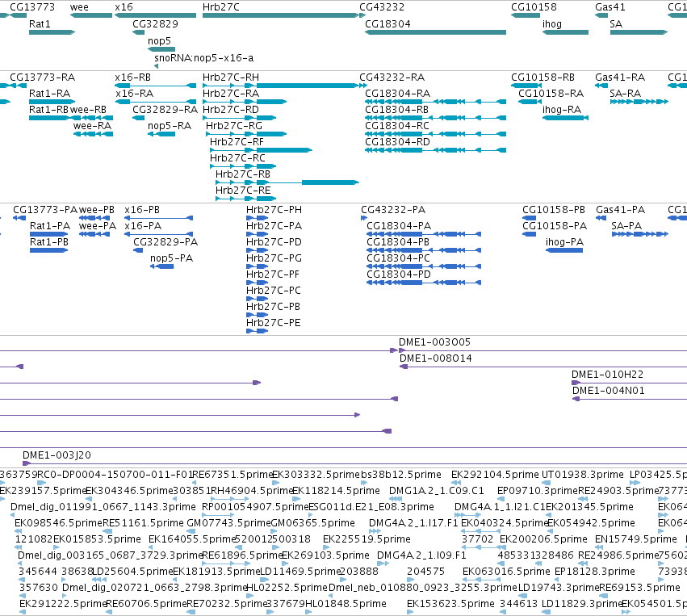Viewport: 687px width, 616px height.
Task: Select protein nop5-PA
Action: tap(171, 258)
